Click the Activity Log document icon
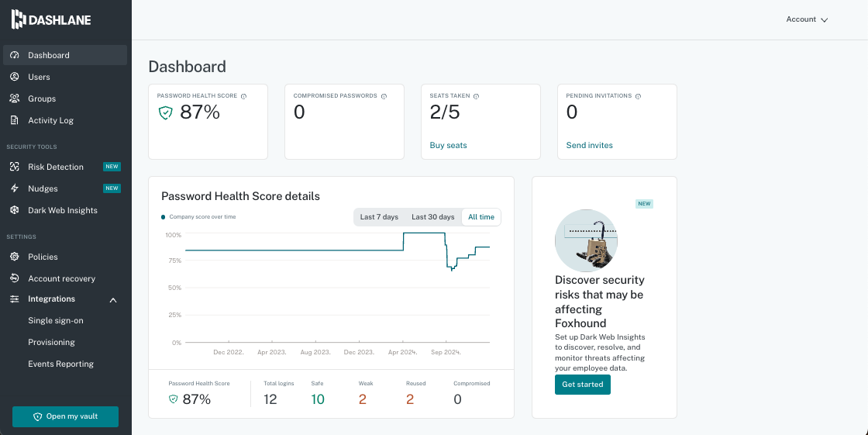Screen dimensions: 868x435 pyautogui.click(x=14, y=120)
